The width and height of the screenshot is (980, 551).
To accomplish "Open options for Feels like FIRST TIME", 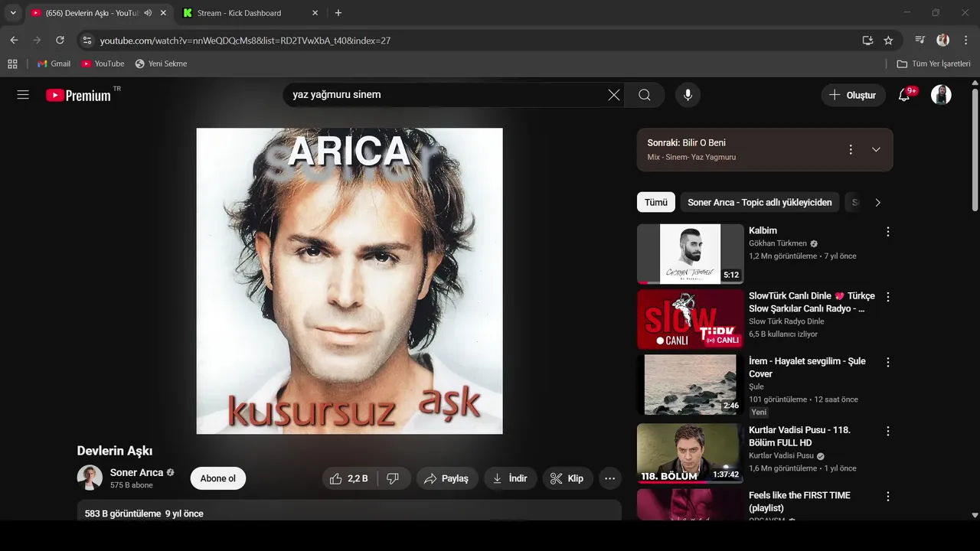I will pyautogui.click(x=888, y=496).
